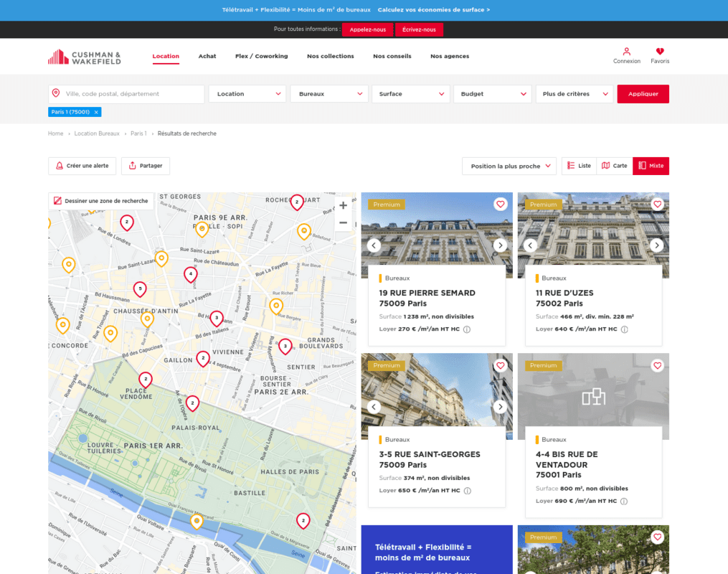Expand the Bureaux property type dropdown
Image resolution: width=728 pixels, height=574 pixels.
330,94
